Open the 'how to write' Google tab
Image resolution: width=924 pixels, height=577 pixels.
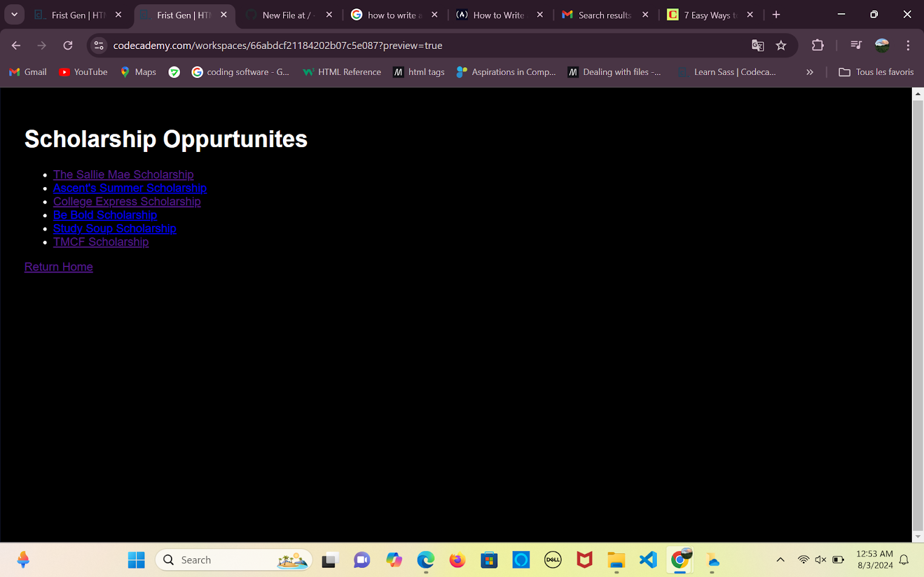[395, 15]
